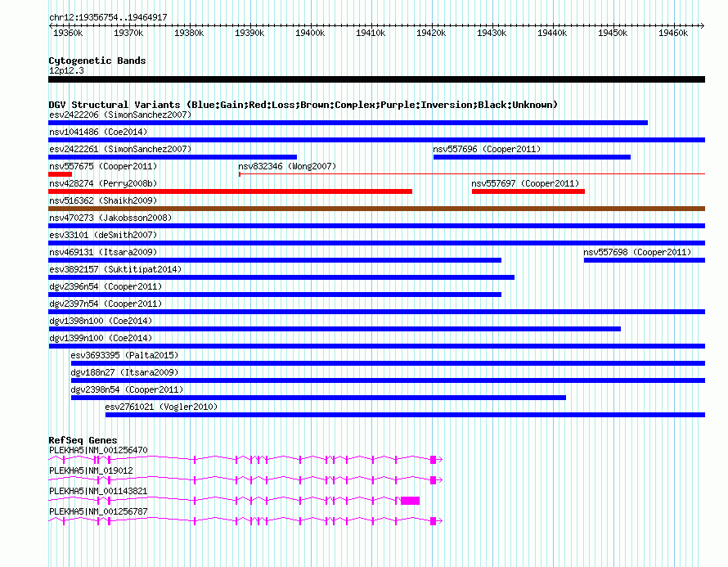The height and width of the screenshot is (567, 728).
Task: Click the RefSeq Genes track title
Action: (83, 440)
